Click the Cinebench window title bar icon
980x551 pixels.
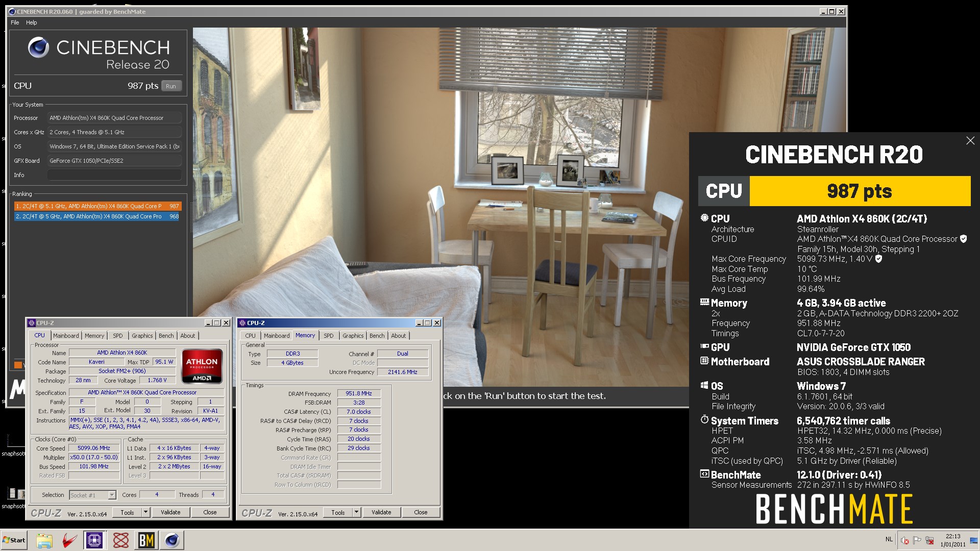click(12, 12)
